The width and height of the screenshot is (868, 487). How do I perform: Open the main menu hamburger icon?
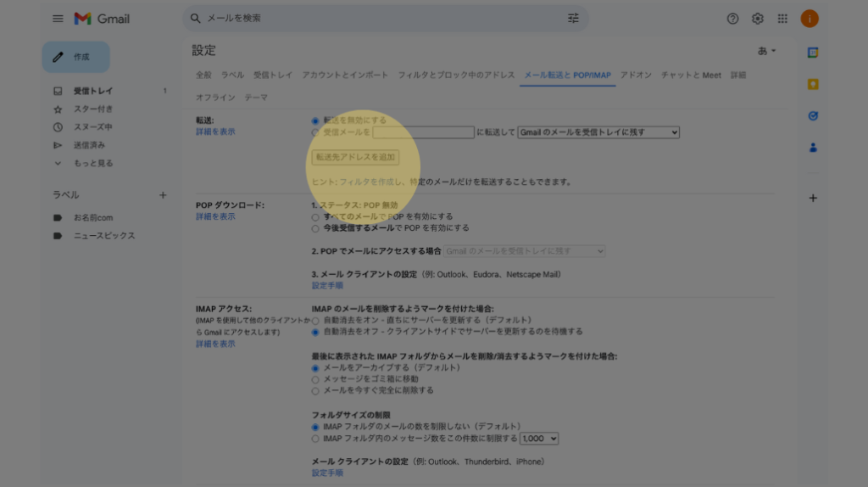coord(58,19)
